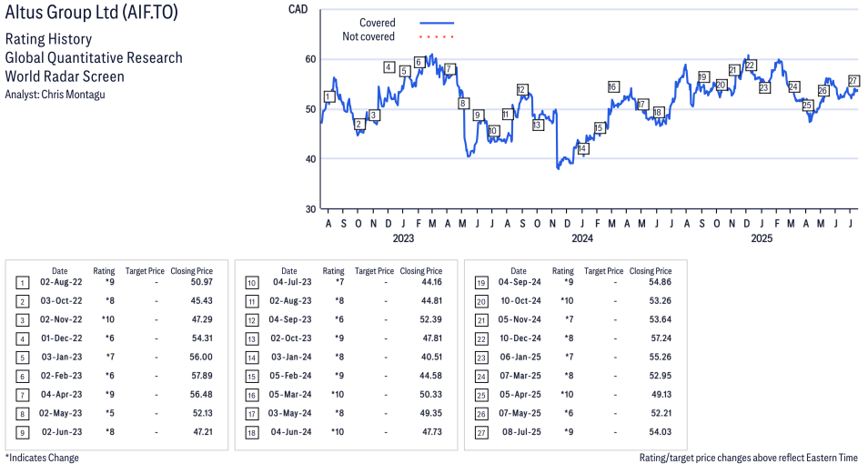Click 'Analyst: Chris Montagu' line
Viewport: 868px width, 464px height.
(x=55, y=94)
